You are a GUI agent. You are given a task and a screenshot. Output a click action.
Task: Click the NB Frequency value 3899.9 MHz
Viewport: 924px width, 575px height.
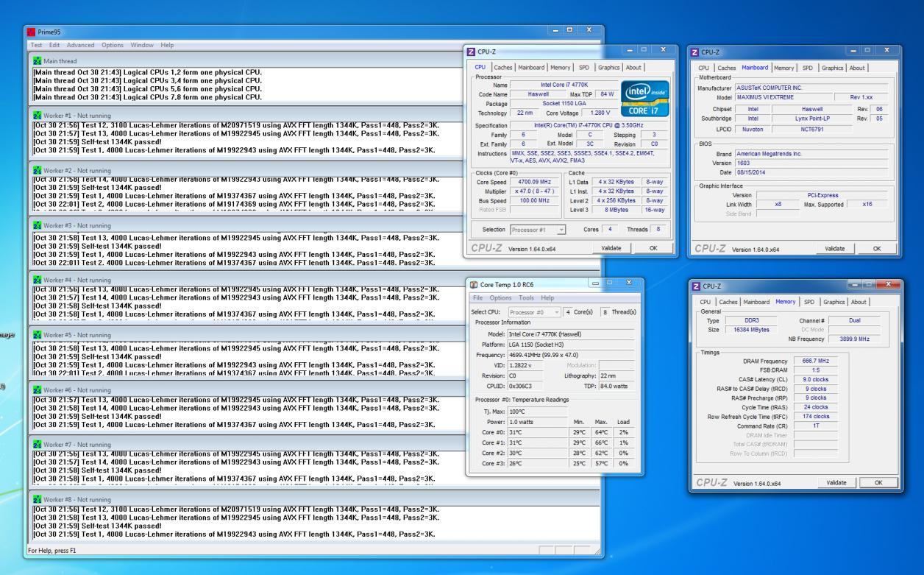point(853,339)
